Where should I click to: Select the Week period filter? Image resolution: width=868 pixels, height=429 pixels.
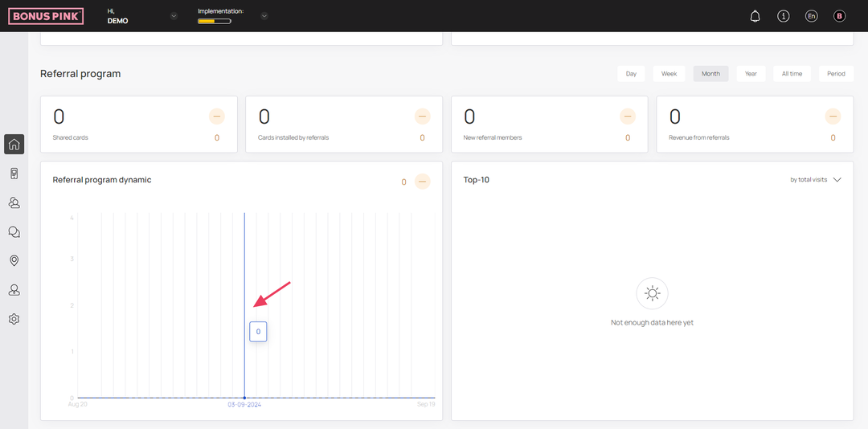tap(669, 74)
